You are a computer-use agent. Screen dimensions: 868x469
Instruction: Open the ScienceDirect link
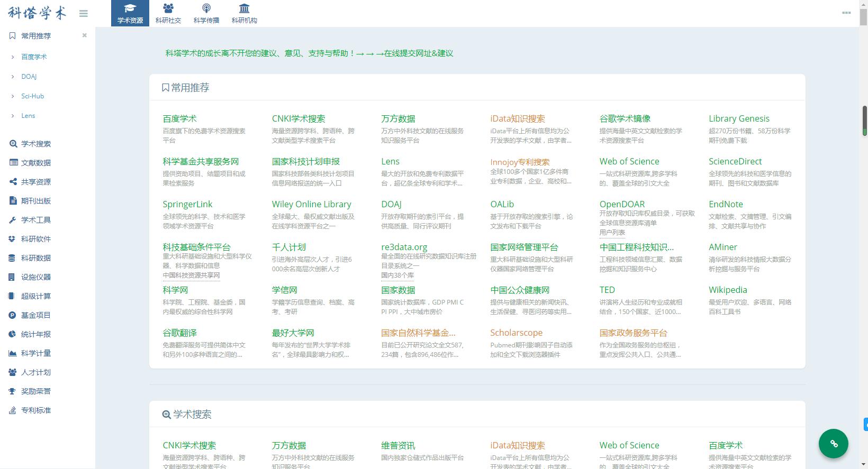(x=735, y=162)
